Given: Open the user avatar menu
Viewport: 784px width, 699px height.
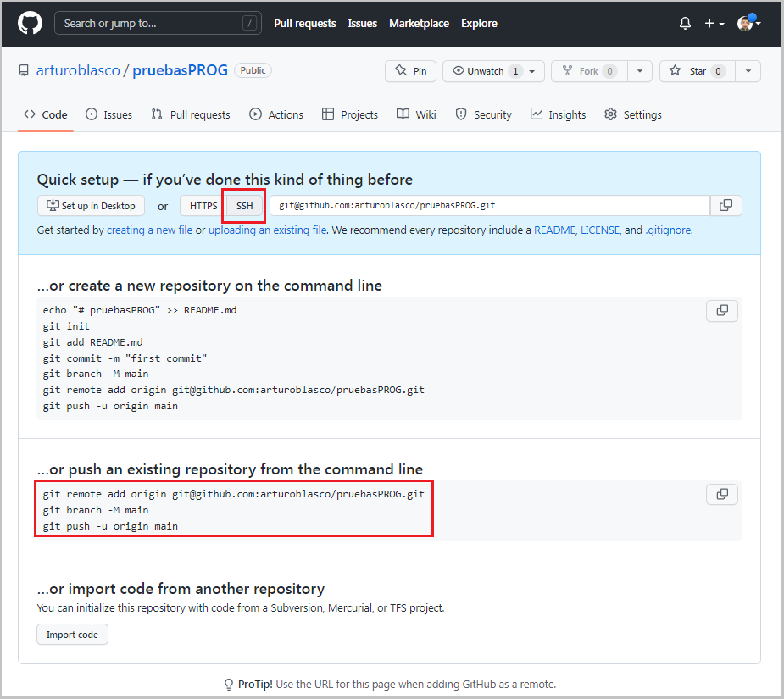Looking at the screenshot, I should point(748,24).
